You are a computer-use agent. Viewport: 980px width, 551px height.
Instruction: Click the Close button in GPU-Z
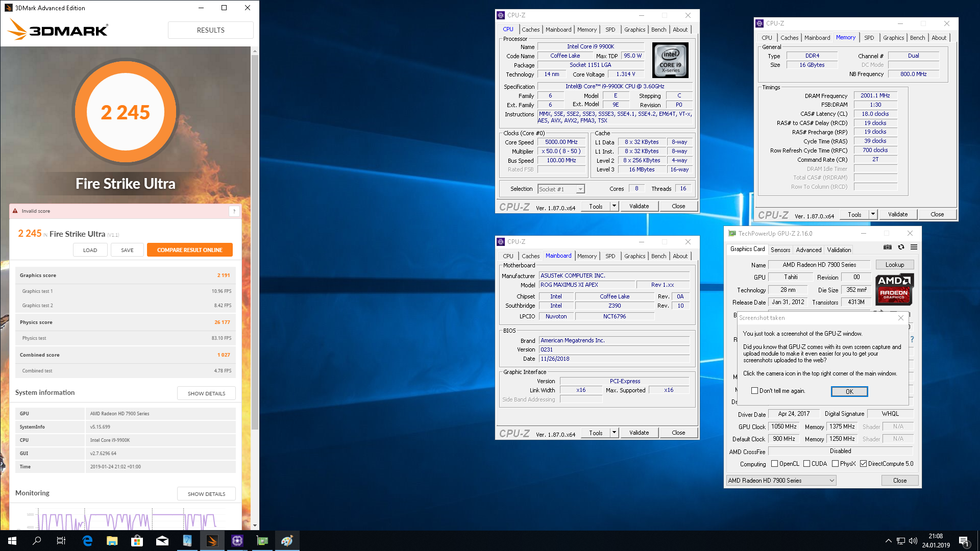900,481
